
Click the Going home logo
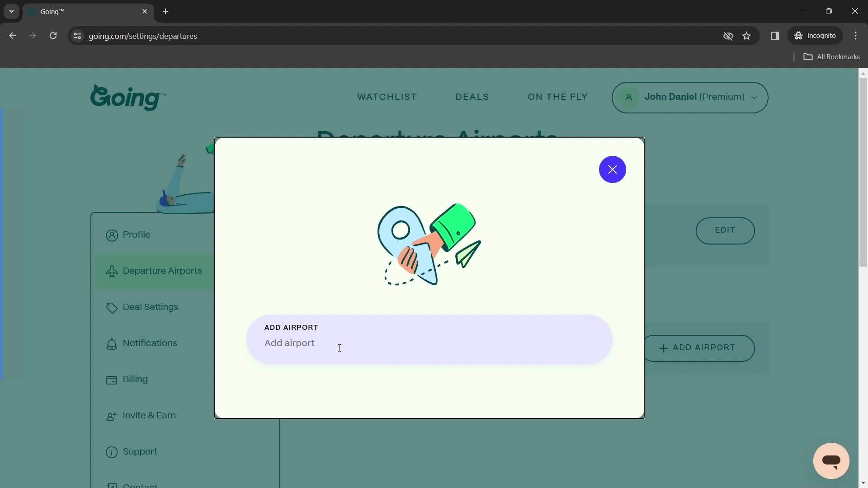[x=127, y=97]
